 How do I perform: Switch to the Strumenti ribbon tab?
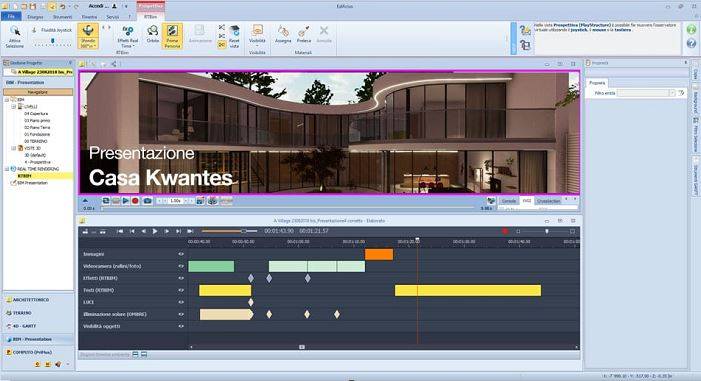pos(62,17)
